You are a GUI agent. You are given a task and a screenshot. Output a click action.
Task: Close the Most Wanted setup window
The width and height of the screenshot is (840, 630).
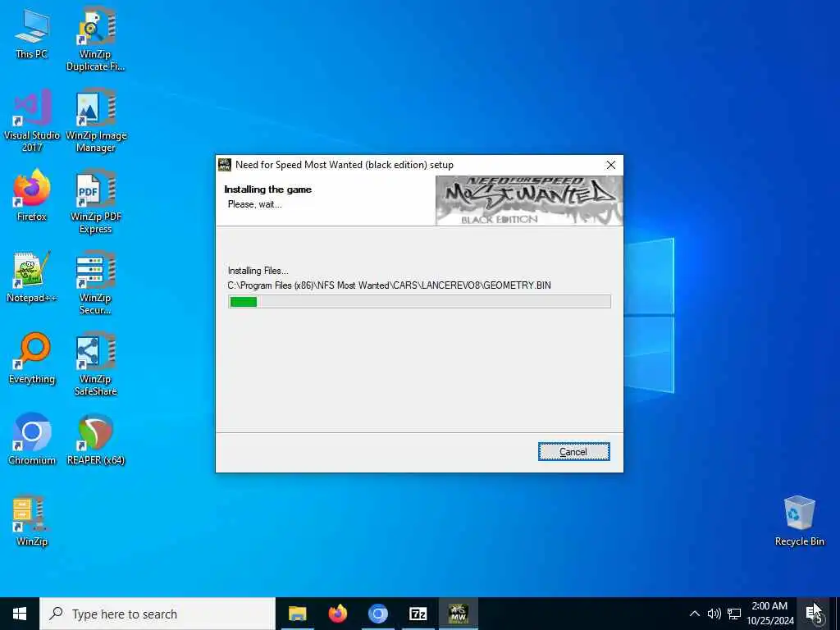coord(610,165)
